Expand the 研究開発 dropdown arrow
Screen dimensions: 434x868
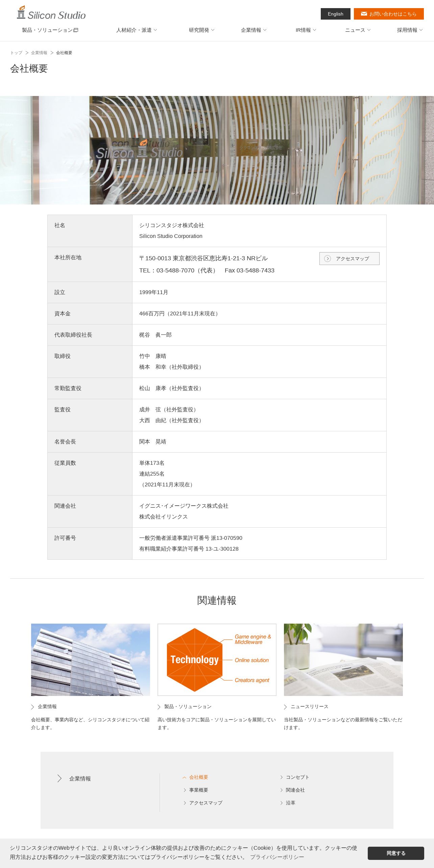pyautogui.click(x=213, y=30)
